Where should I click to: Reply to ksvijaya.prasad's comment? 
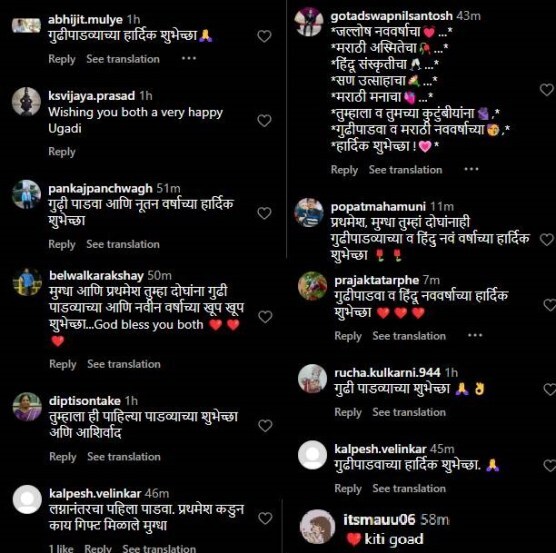point(62,151)
